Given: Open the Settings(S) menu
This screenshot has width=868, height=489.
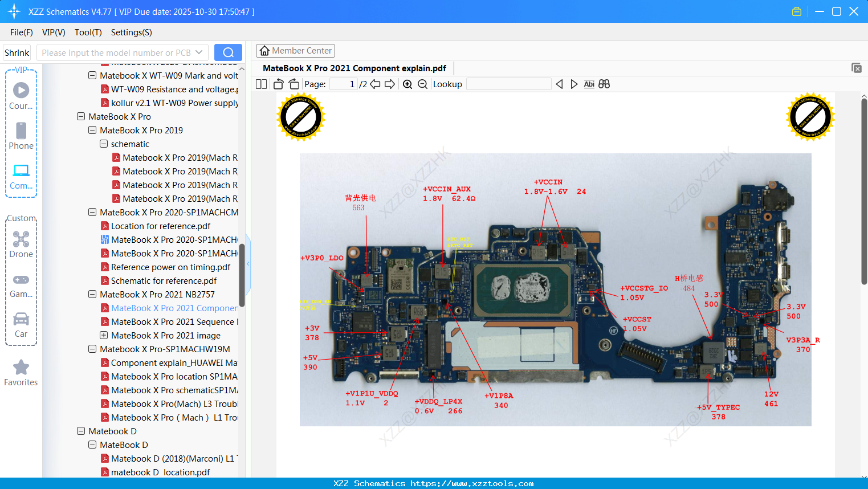Looking at the screenshot, I should [132, 32].
